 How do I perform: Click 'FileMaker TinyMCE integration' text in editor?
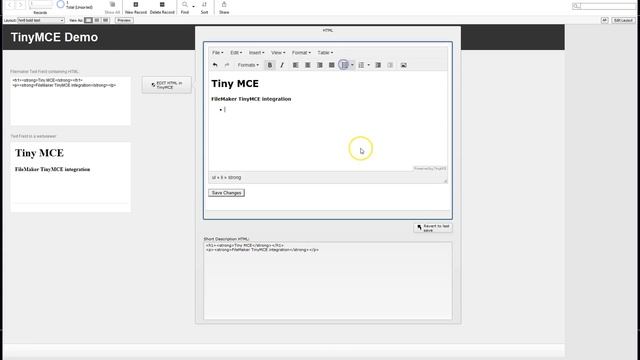(x=251, y=99)
